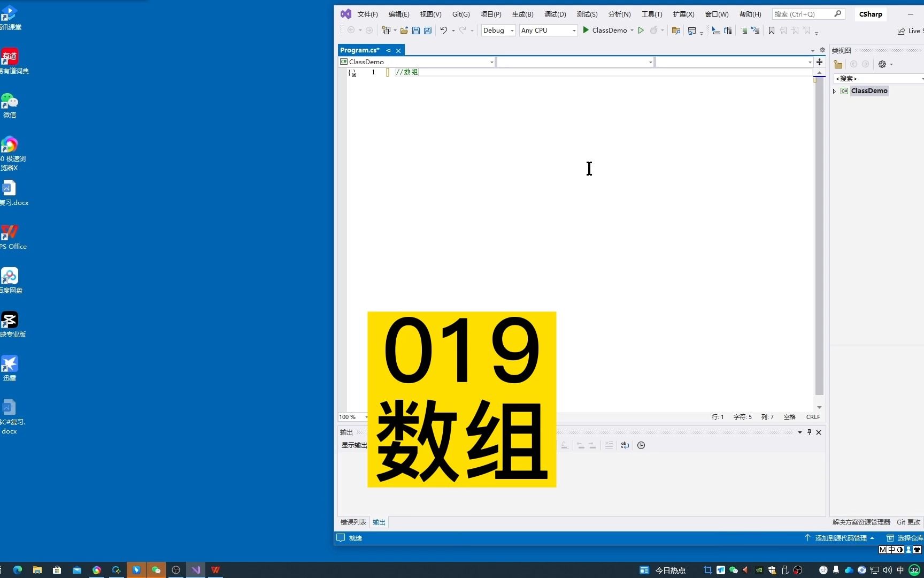Toggle a bookmark on the current line
The height and width of the screenshot is (578, 924).
point(771,31)
